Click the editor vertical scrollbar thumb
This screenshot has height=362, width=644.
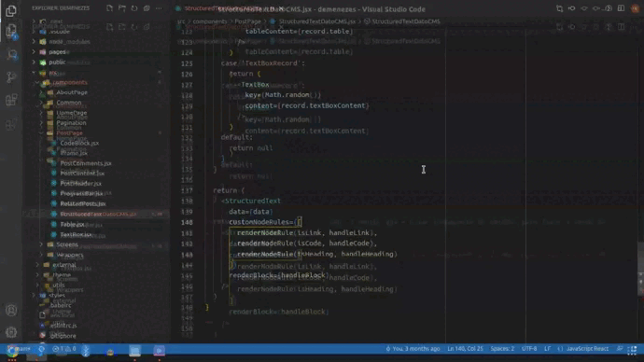pos(640,269)
